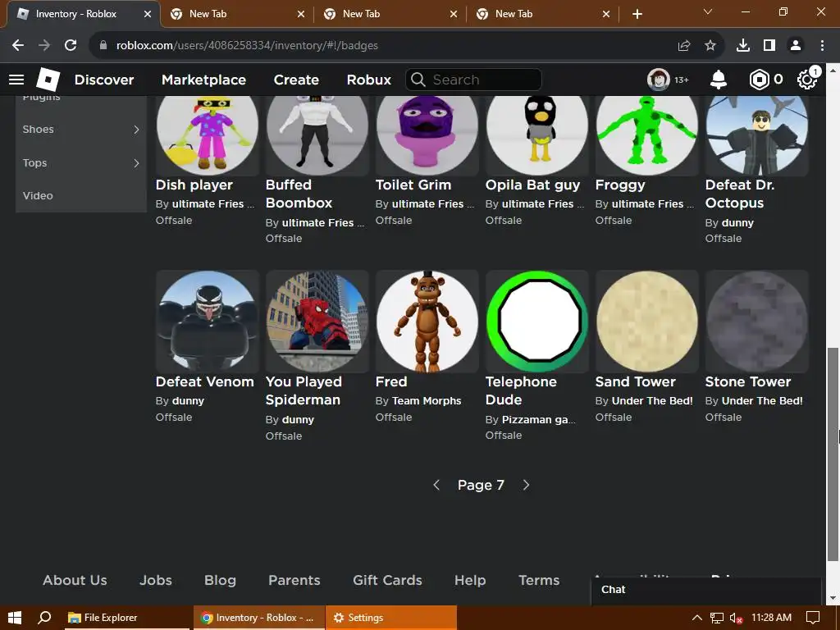
Task: Open the Defeat Dr. Octopus badge title
Action: tap(740, 194)
